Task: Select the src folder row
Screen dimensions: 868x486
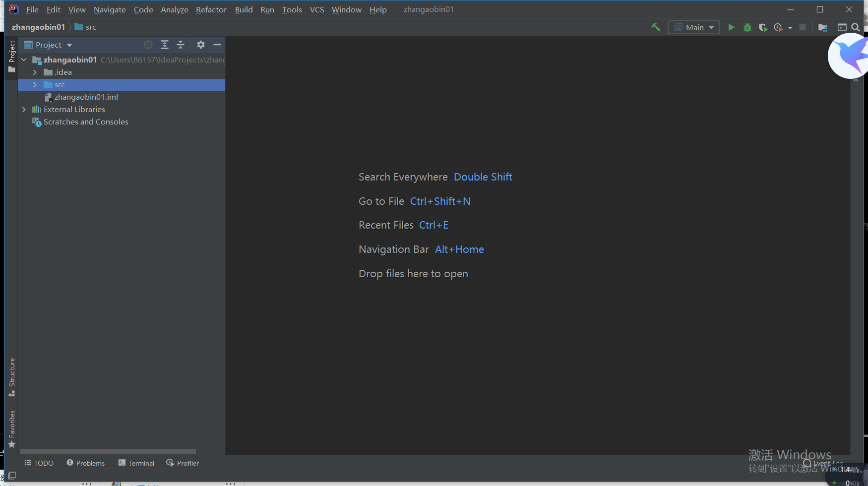Action: (122, 85)
